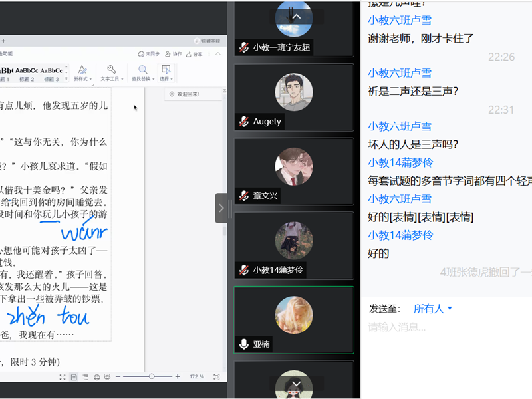The width and height of the screenshot is (532, 399).
Task: Click the 协作 collaboration icon
Action: point(173,54)
